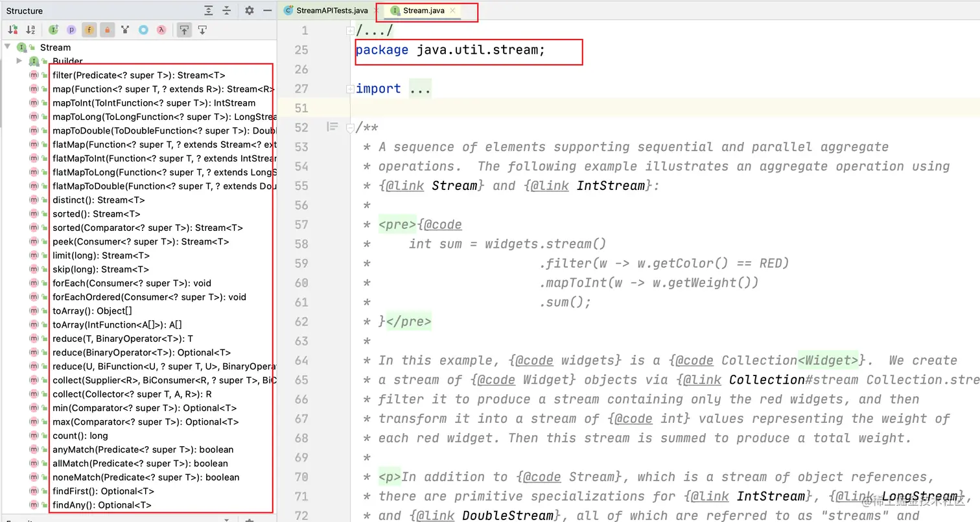Select findAny() method row
Screen dimensions: 980x522
point(102,505)
